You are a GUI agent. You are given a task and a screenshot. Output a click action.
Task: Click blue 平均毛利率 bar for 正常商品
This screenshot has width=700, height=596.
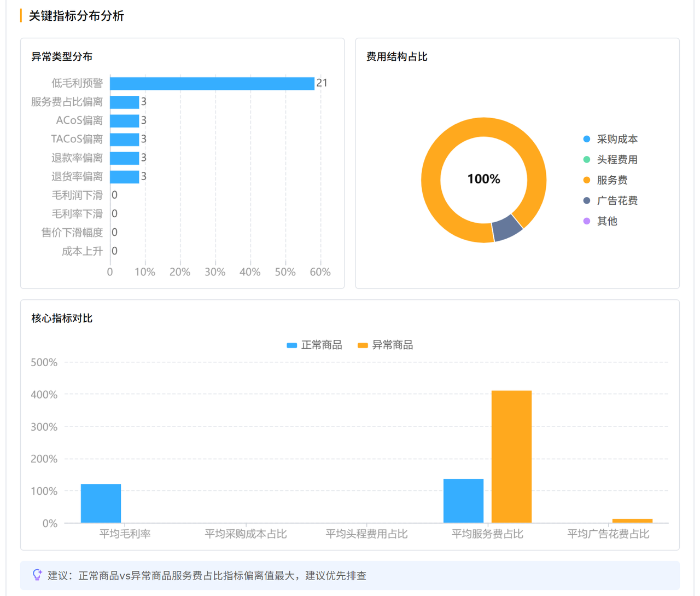point(101,504)
